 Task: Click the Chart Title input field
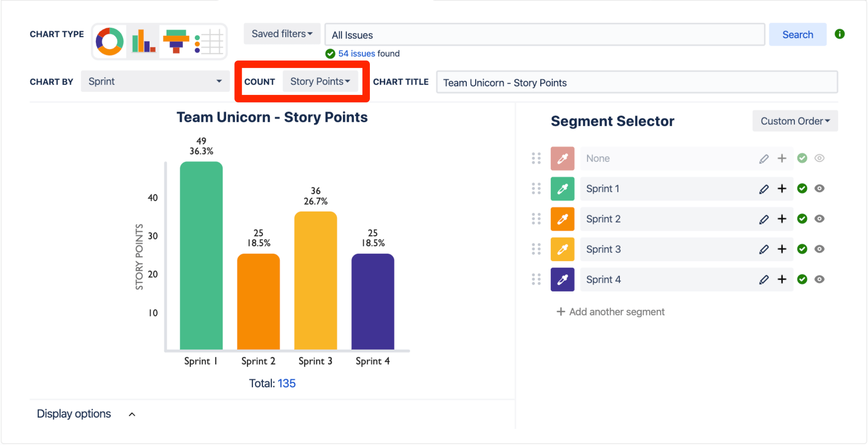[636, 82]
